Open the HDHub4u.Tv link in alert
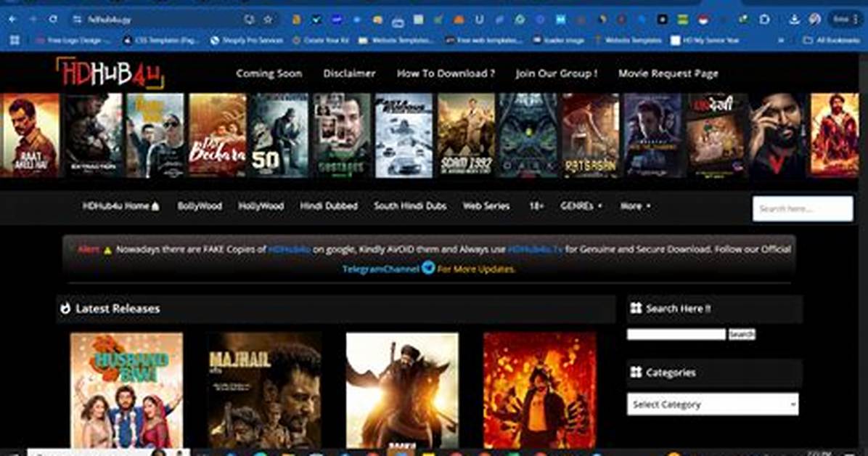Viewport: 868px width, 456px height. point(536,249)
